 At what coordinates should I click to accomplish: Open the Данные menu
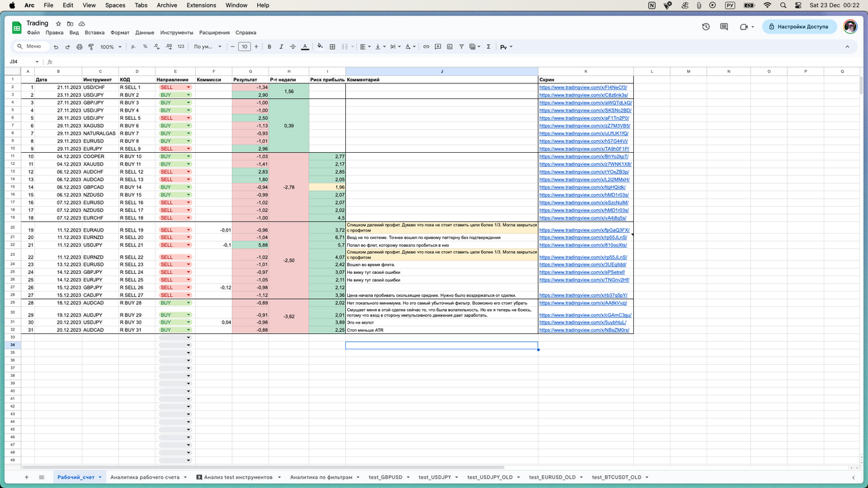(145, 32)
